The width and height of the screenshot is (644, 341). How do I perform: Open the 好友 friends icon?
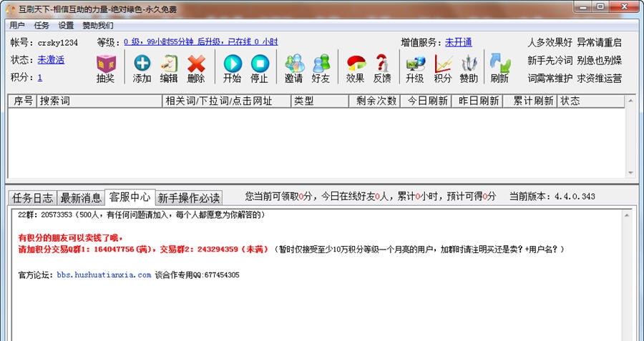[321, 64]
